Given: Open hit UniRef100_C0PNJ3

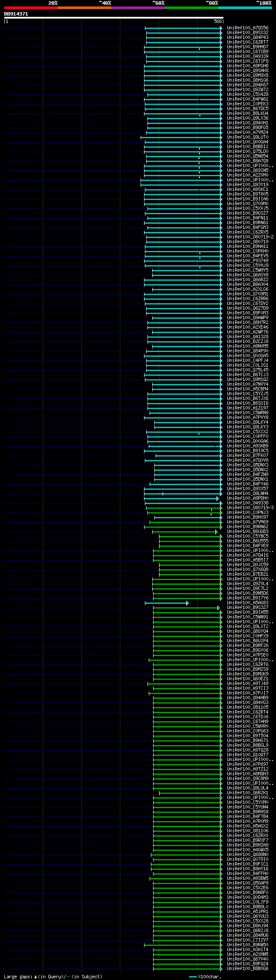Looking at the screenshot, I should coord(248,513).
